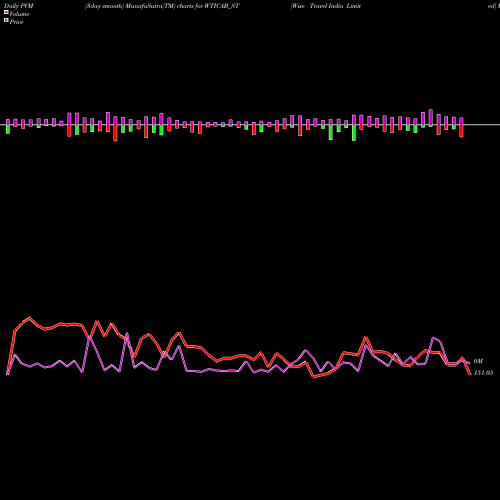Select the 'Price' legend label
Screen dimensions: 500x500
point(16,22)
